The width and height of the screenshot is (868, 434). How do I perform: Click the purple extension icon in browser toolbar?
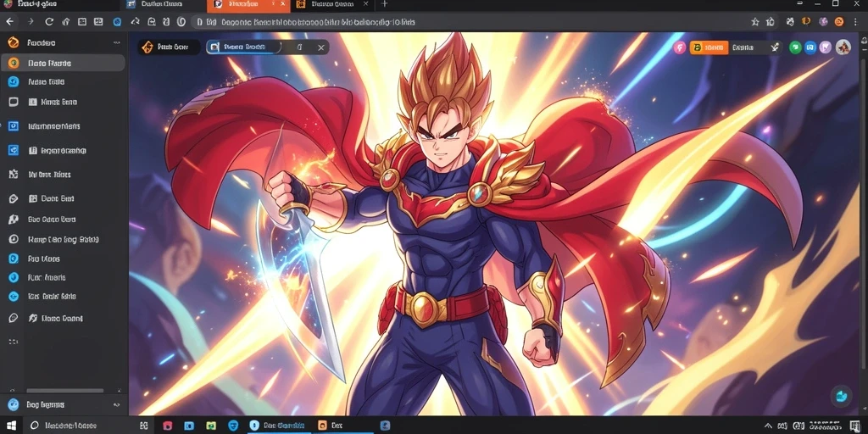(824, 22)
